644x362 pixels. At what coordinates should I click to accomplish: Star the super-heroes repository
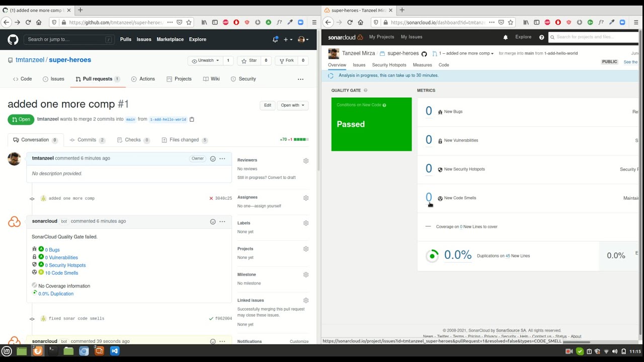pos(250,60)
